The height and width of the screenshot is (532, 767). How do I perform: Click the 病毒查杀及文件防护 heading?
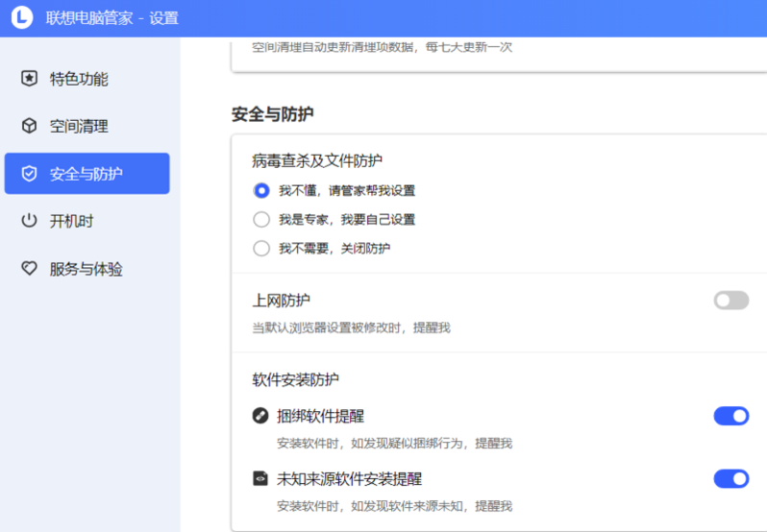coord(317,160)
